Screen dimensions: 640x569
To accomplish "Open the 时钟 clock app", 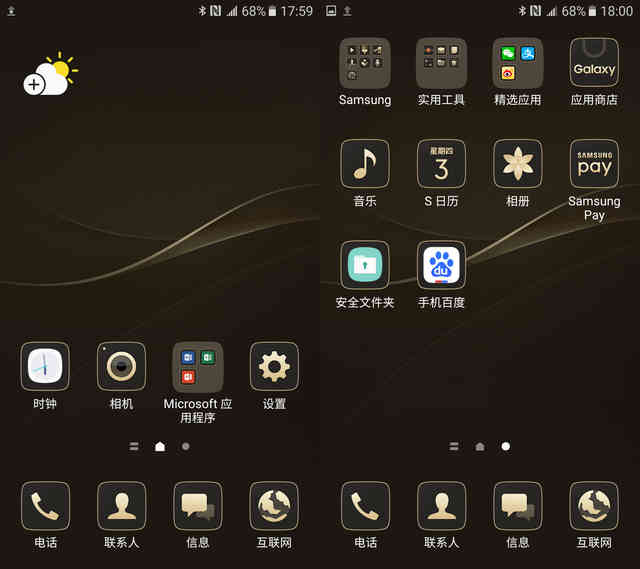I will (x=45, y=366).
